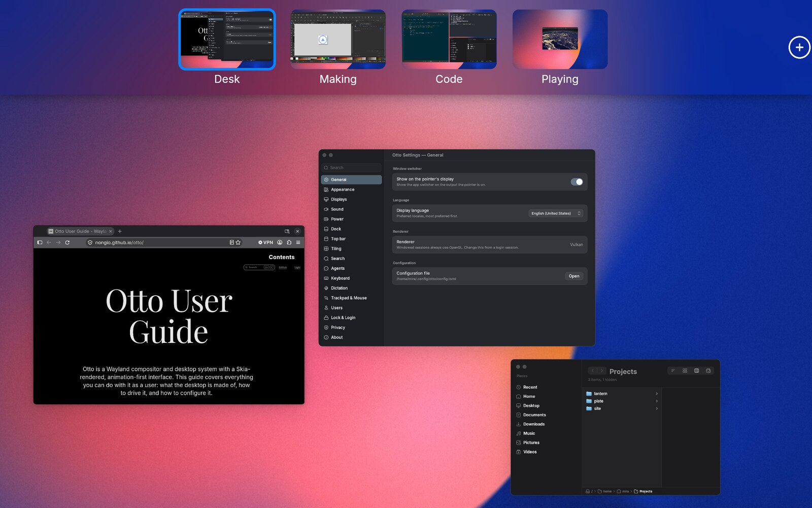Open reader view icon in address bar

click(231, 242)
